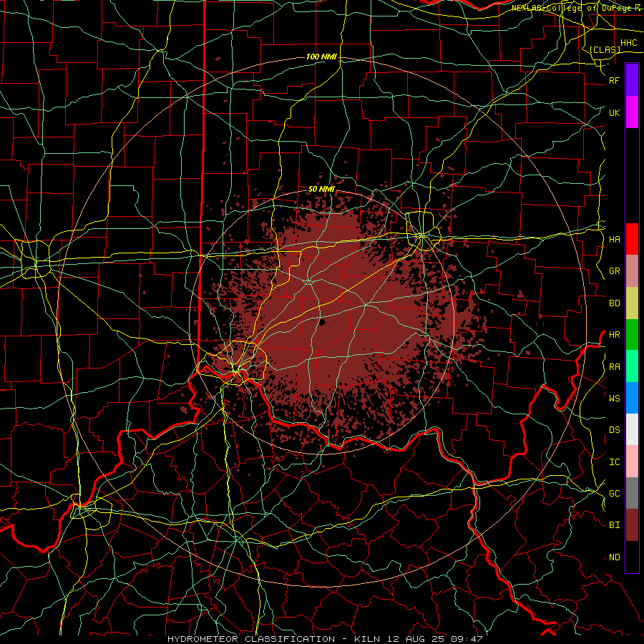Click the black radar site dot at center

pyautogui.click(x=322, y=322)
